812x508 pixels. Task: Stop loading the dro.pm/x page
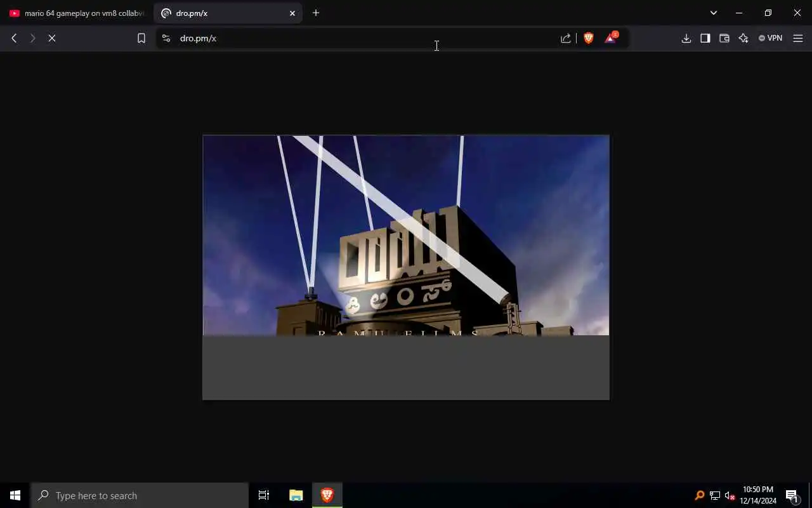[52, 38]
